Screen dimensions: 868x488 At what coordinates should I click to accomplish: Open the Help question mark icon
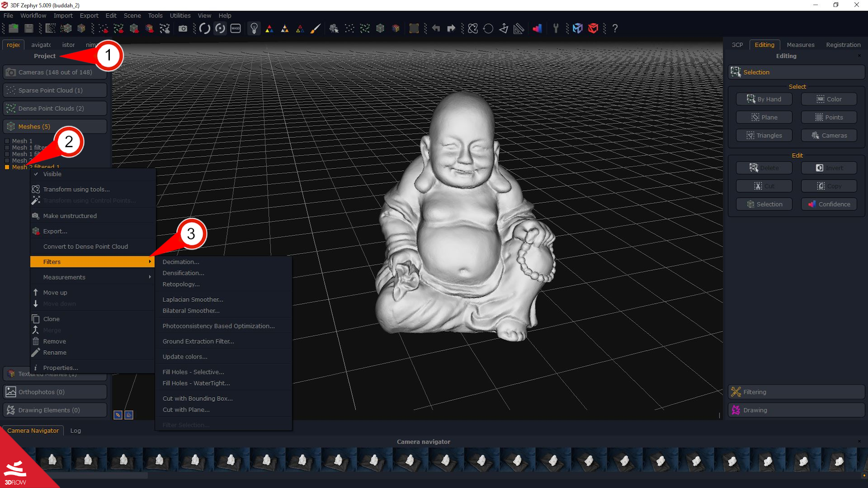pyautogui.click(x=615, y=28)
